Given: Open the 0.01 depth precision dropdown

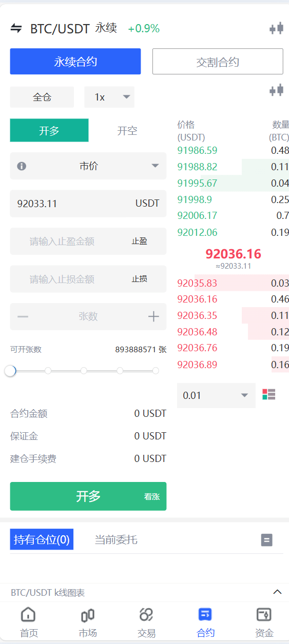Looking at the screenshot, I should tap(216, 395).
